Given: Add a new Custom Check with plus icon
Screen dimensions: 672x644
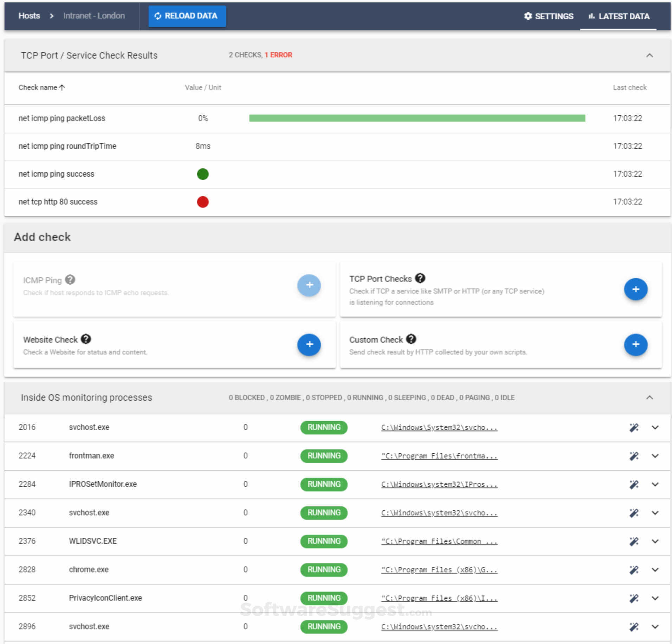Looking at the screenshot, I should [635, 345].
